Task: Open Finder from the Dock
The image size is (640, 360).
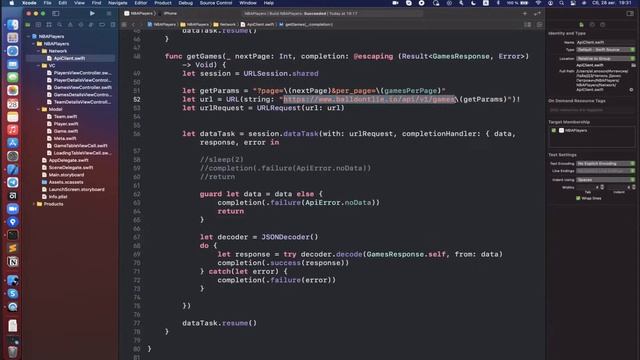Action: [13, 25]
